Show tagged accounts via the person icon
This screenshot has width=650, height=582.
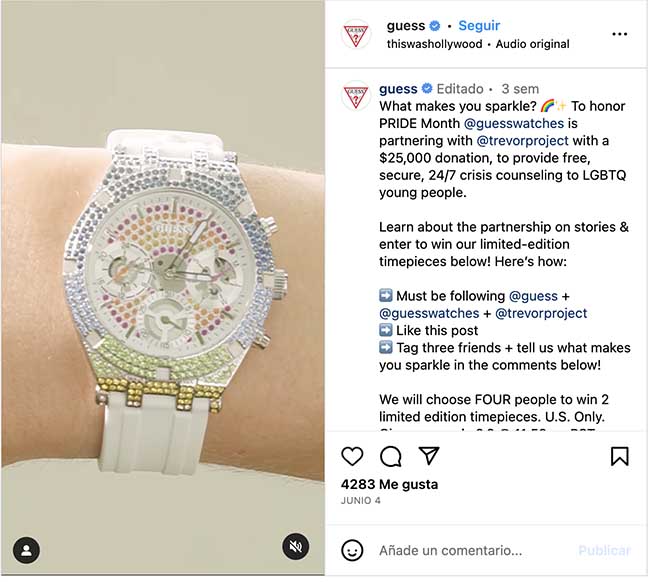[x=27, y=550]
